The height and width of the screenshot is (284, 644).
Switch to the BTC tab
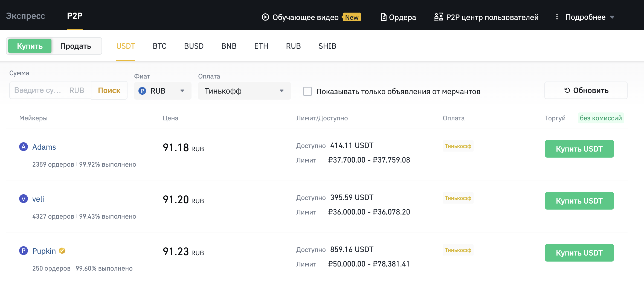pos(159,46)
